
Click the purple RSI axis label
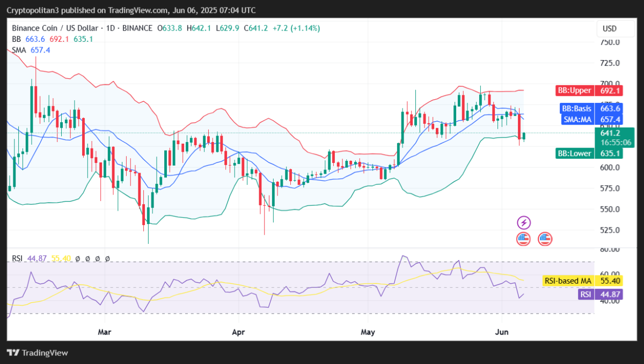pyautogui.click(x=585, y=294)
